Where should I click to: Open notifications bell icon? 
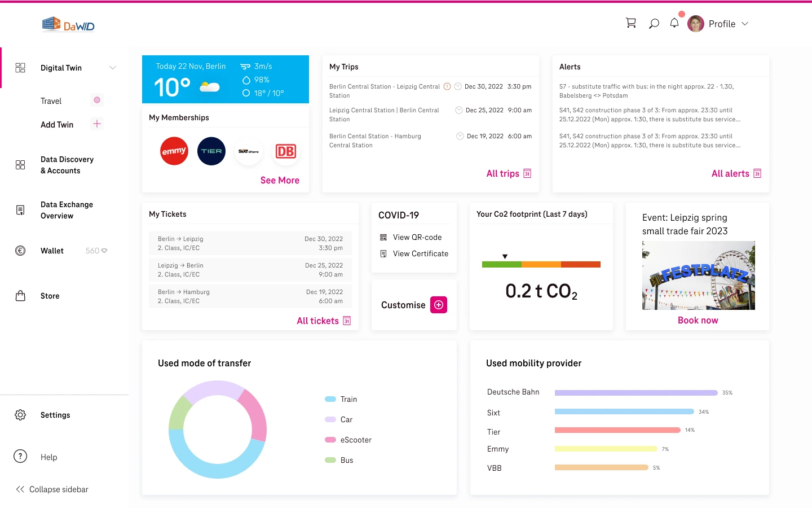pyautogui.click(x=674, y=23)
